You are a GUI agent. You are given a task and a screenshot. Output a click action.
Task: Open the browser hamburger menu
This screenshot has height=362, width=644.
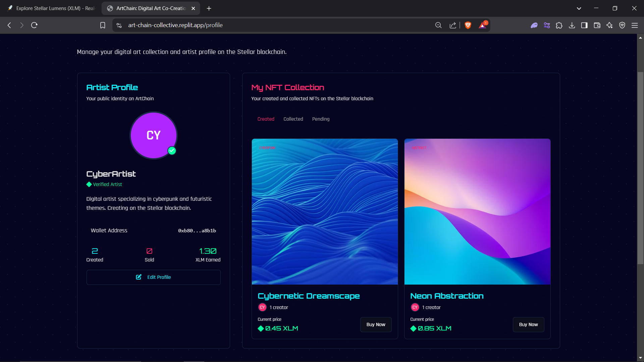[x=635, y=25]
